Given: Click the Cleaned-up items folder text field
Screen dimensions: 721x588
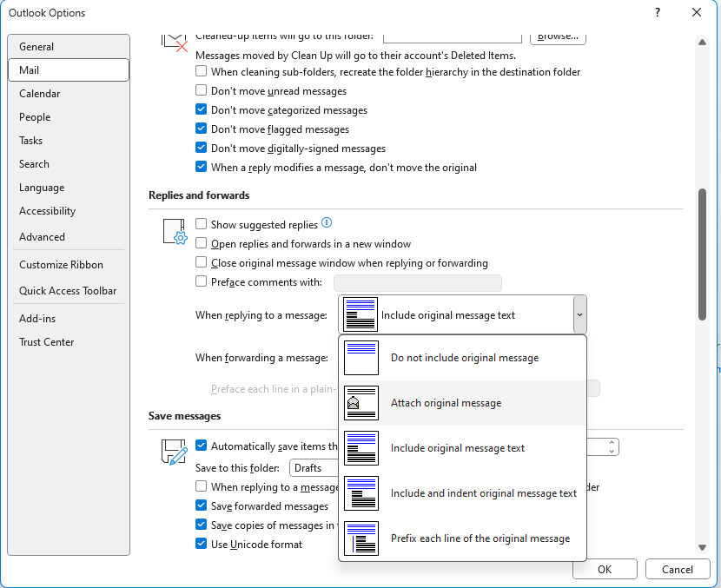Looking at the screenshot, I should click(453, 37).
